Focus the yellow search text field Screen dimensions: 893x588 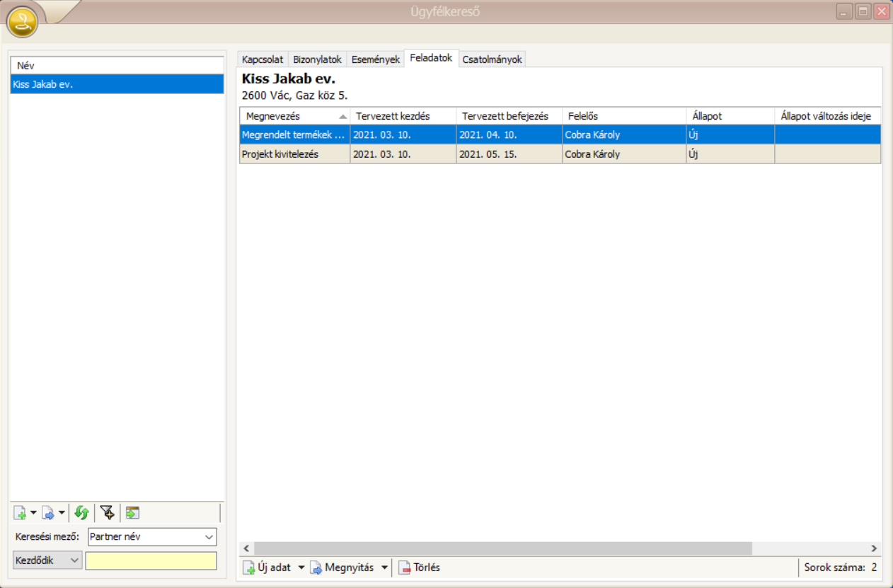point(151,560)
